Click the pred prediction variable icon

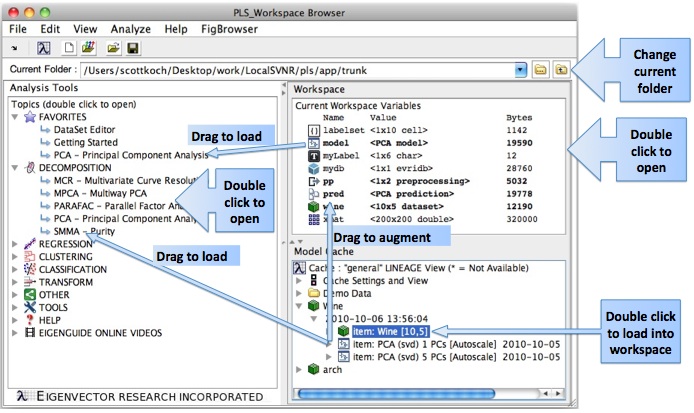(313, 194)
